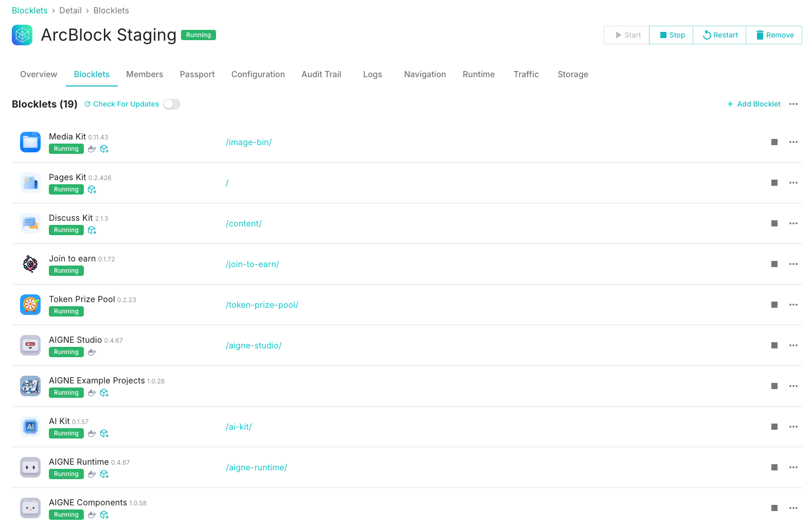Image resolution: width=812 pixels, height=527 pixels.
Task: Switch to the Passport tab
Action: 197,74
